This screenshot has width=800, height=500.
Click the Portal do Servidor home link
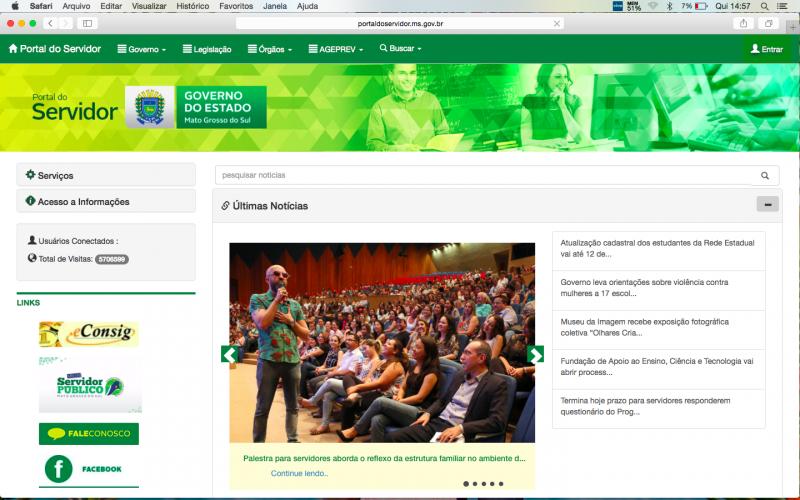pos(55,49)
